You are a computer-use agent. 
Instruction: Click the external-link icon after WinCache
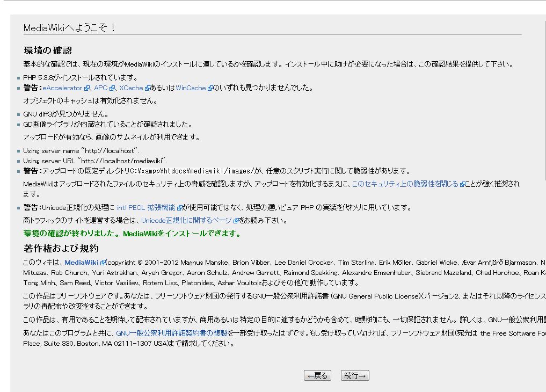point(210,89)
